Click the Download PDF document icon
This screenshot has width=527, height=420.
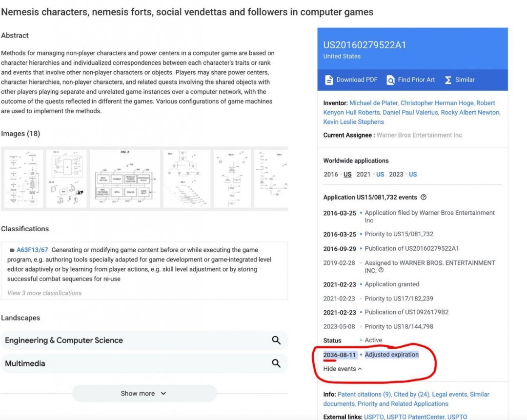[x=329, y=80]
